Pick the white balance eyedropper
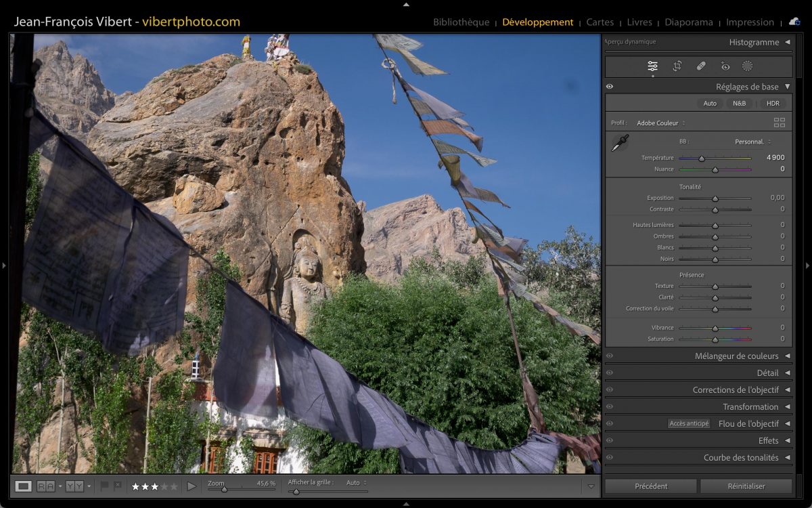Viewport: 812px width, 508px height. point(620,143)
